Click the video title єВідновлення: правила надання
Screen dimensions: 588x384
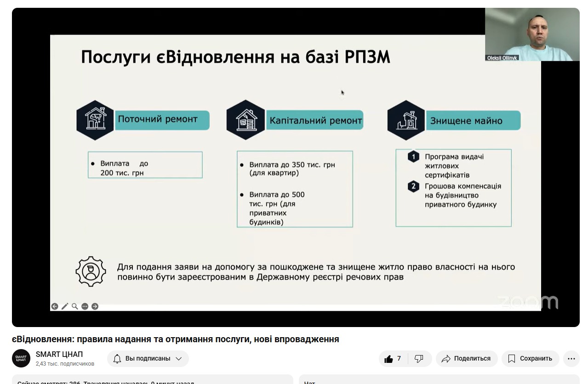click(176, 339)
